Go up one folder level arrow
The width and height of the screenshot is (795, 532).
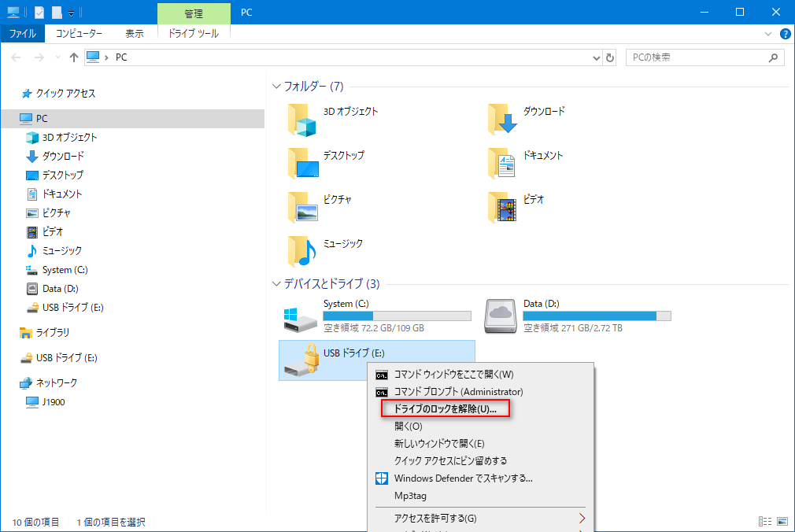(74, 57)
